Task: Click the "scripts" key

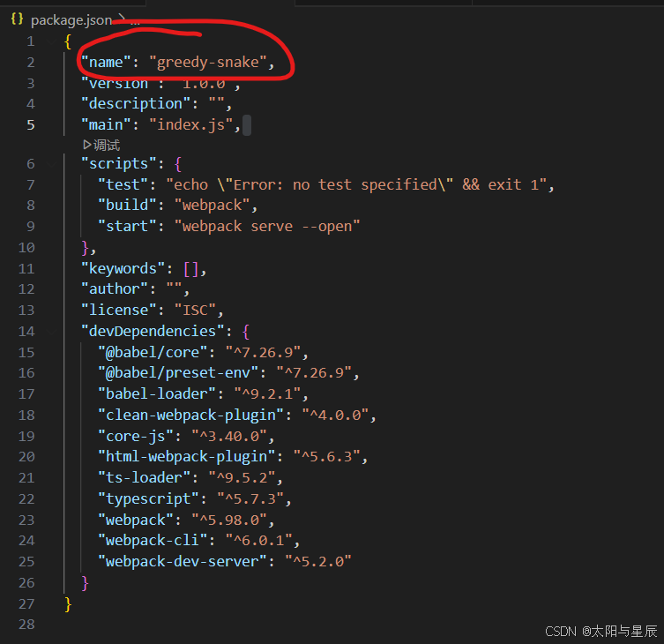Action: (118, 164)
